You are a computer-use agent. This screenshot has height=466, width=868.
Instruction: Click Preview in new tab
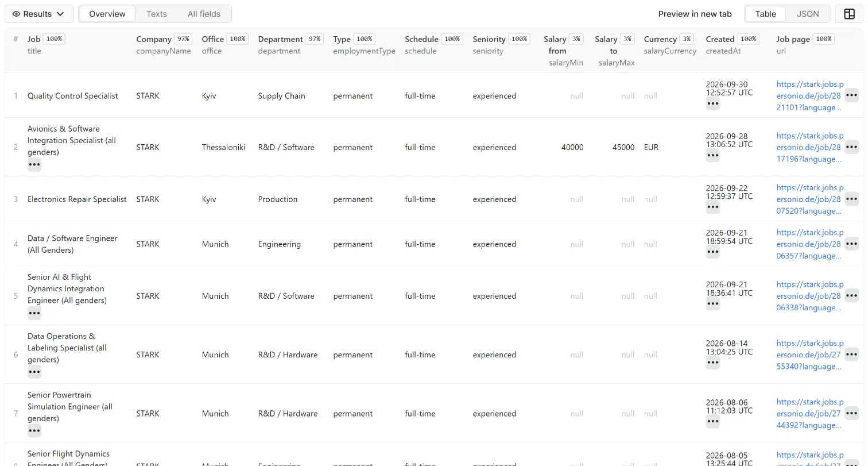pos(695,14)
